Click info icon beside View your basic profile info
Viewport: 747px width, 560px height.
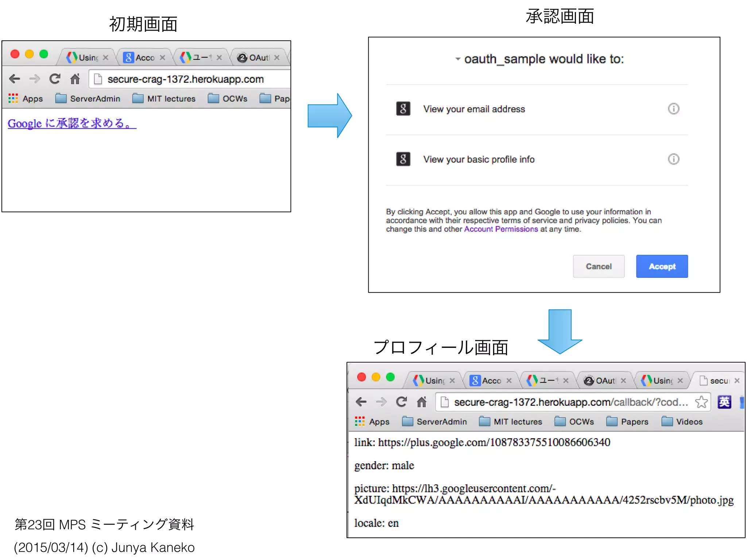pos(673,159)
